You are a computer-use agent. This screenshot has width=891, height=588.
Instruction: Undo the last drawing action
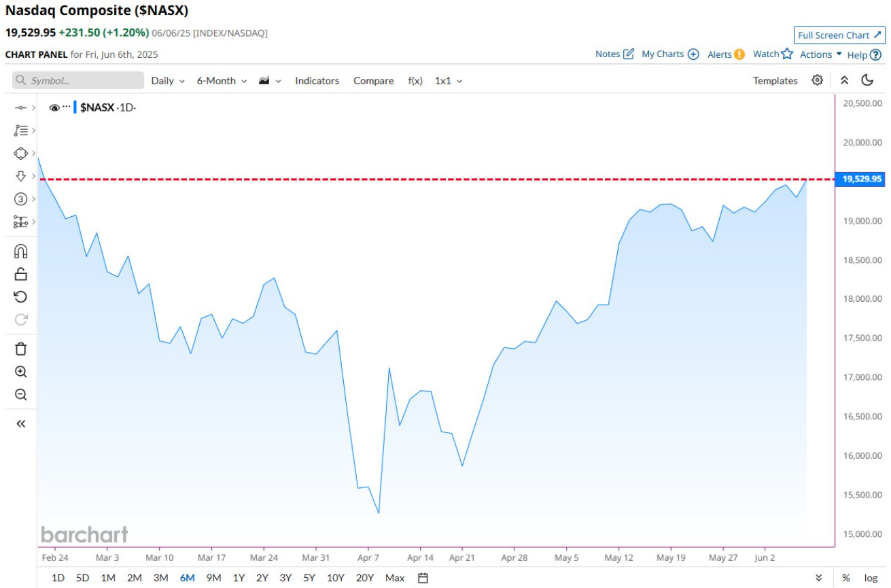[20, 297]
